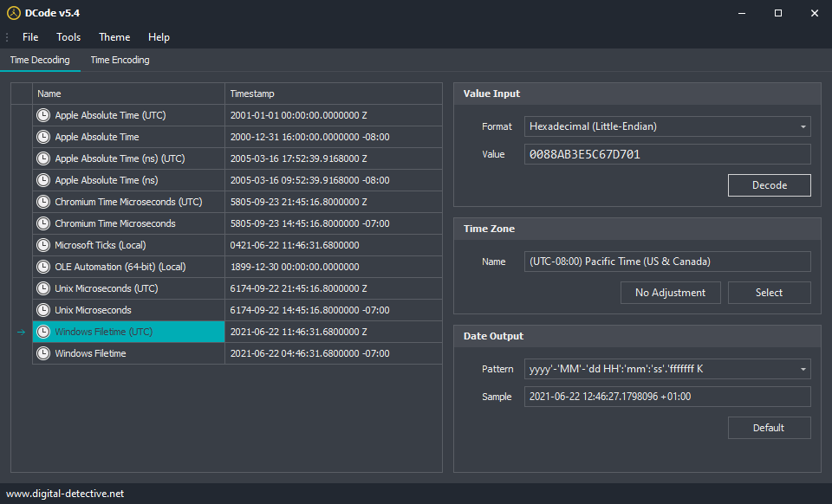Click the Decode button
The image size is (832, 504).
coord(770,185)
